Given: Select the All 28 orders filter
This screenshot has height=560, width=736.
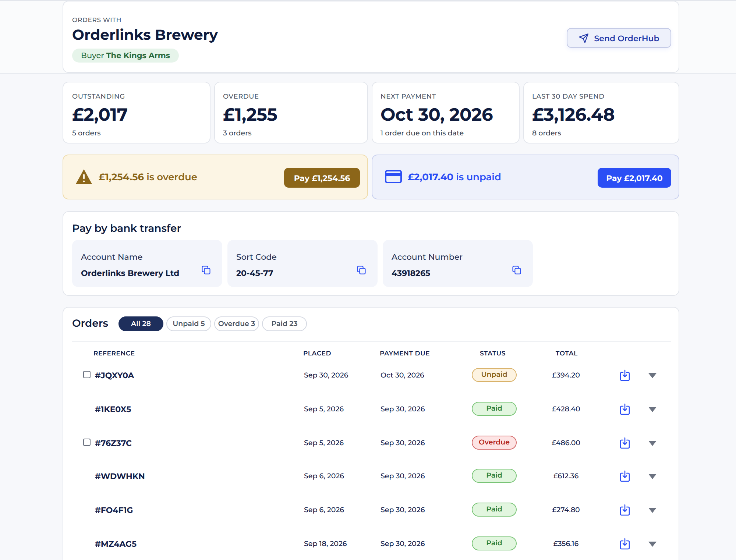Looking at the screenshot, I should click(141, 324).
